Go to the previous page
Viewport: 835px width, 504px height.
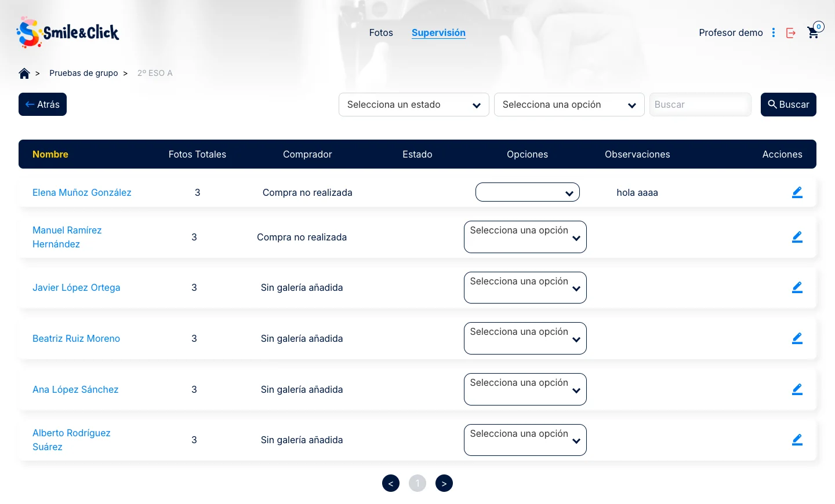coord(391,483)
